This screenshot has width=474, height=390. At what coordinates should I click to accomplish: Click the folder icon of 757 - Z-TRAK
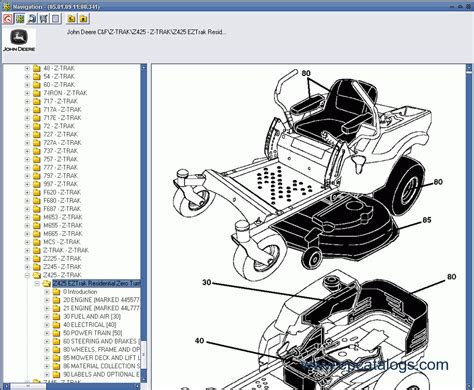click(37, 159)
